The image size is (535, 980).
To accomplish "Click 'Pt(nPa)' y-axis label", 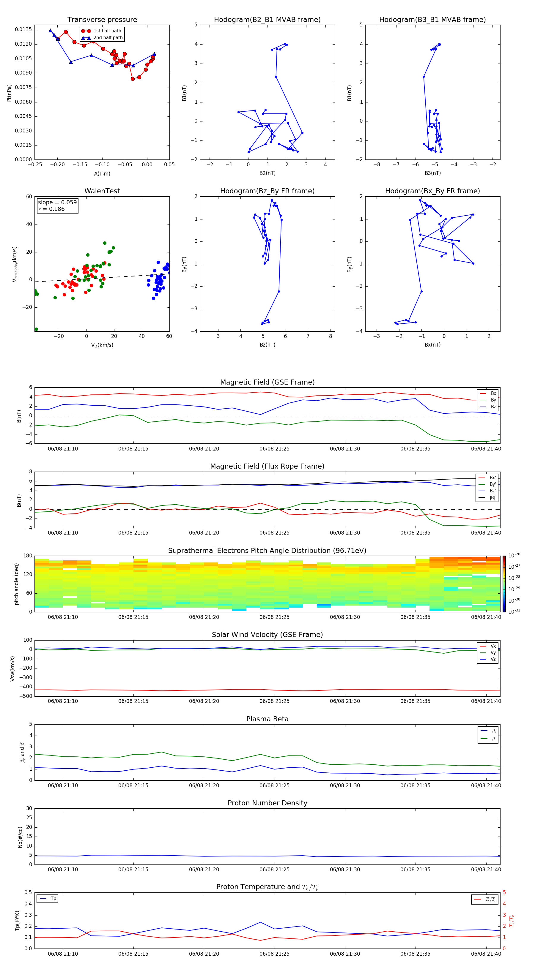I will pos(9,93).
